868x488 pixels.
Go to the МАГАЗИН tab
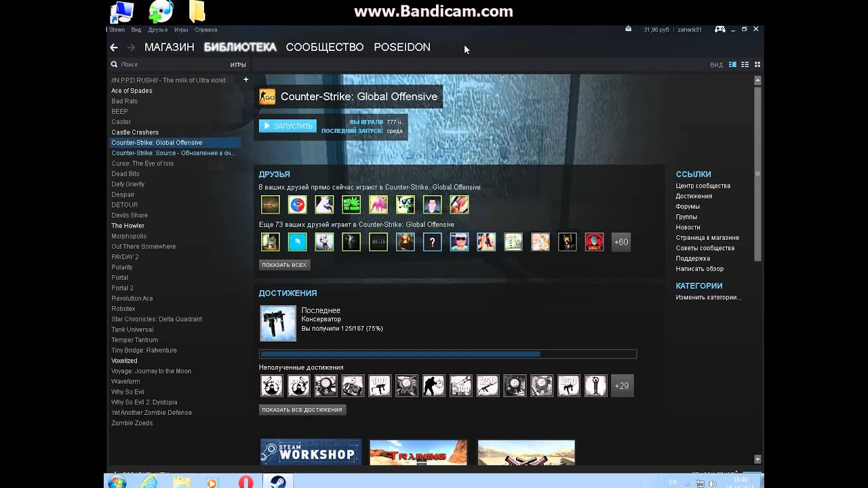[170, 47]
